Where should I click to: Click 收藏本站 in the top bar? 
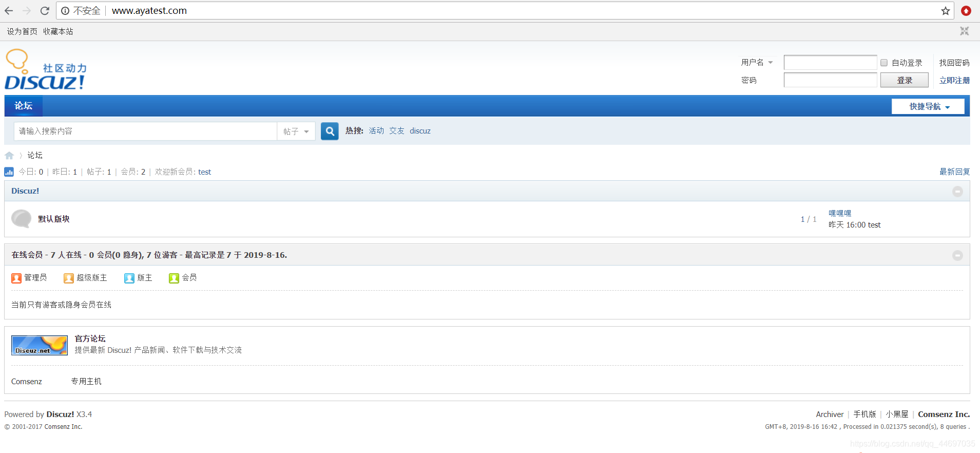[x=58, y=31]
